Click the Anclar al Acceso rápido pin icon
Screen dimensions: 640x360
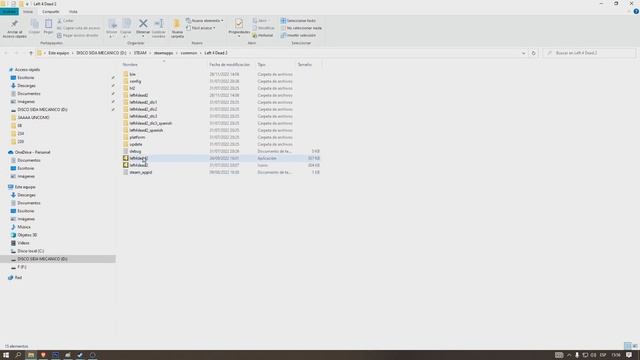pyautogui.click(x=15, y=24)
